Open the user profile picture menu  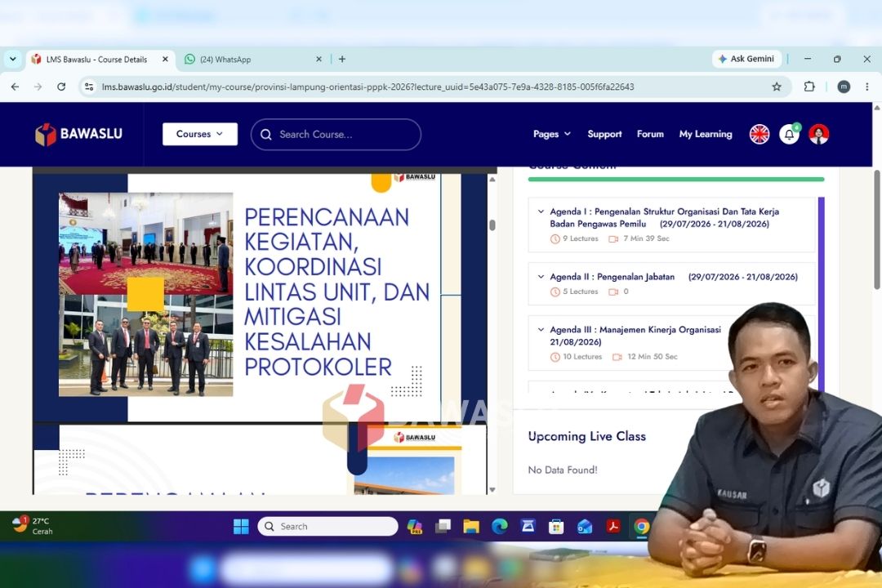pos(819,134)
